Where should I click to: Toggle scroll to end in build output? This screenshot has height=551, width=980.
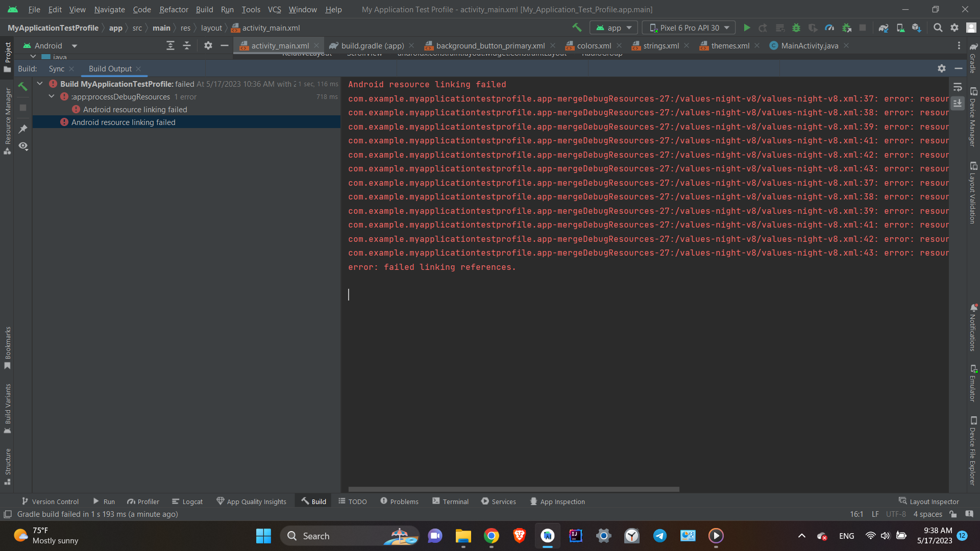click(x=958, y=103)
